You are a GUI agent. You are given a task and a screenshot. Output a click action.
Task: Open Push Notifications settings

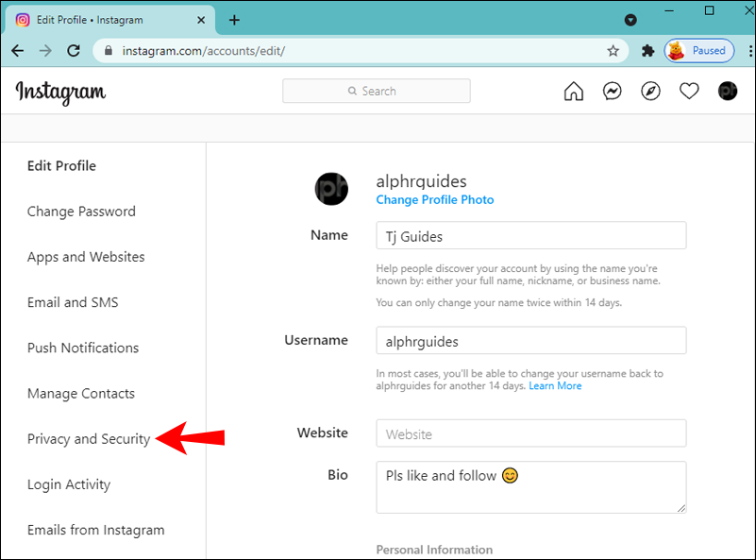pos(83,348)
